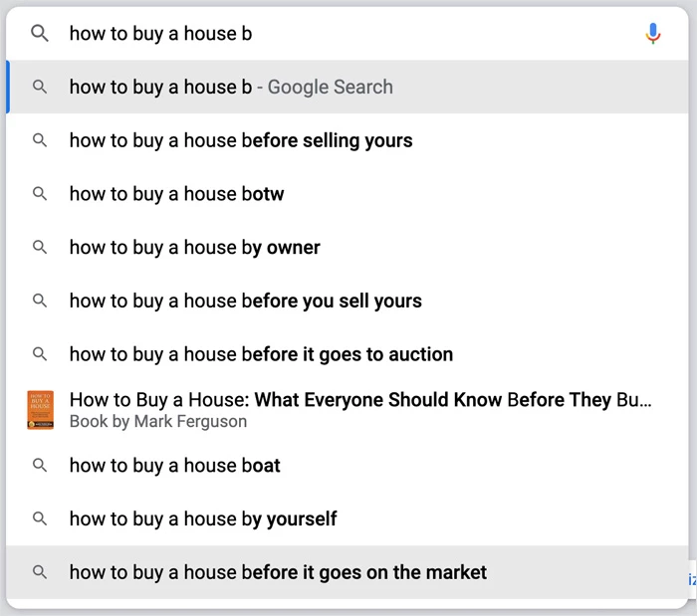Image resolution: width=697 pixels, height=616 pixels.
Task: Choose 'before you sell yours' suggestion
Action: tap(245, 301)
